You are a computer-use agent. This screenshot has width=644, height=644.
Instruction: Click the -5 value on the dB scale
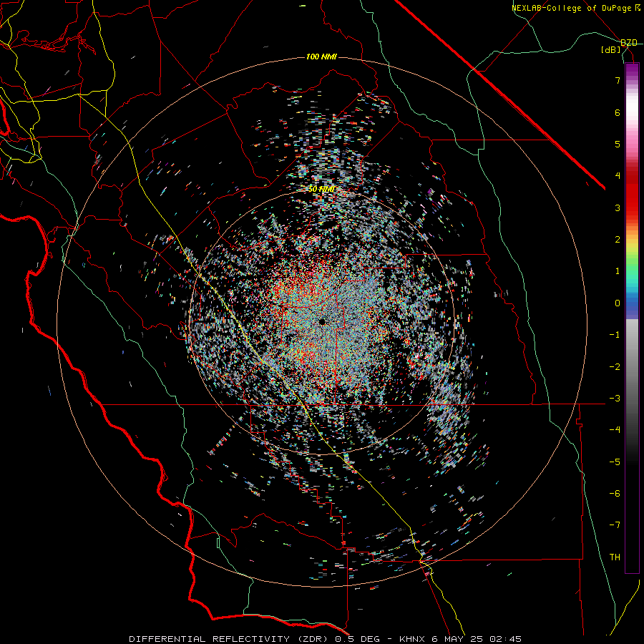tap(615, 462)
